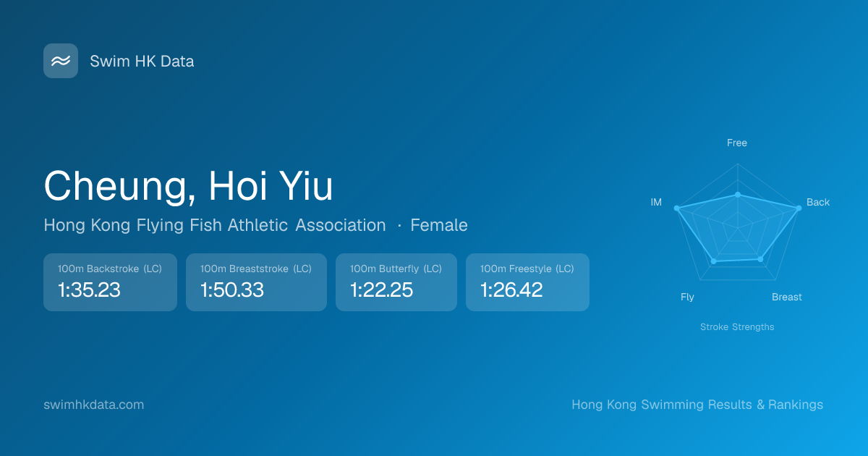Viewport: 868px width, 456px height.
Task: Open the swimhkdata.com link
Action: (94, 405)
